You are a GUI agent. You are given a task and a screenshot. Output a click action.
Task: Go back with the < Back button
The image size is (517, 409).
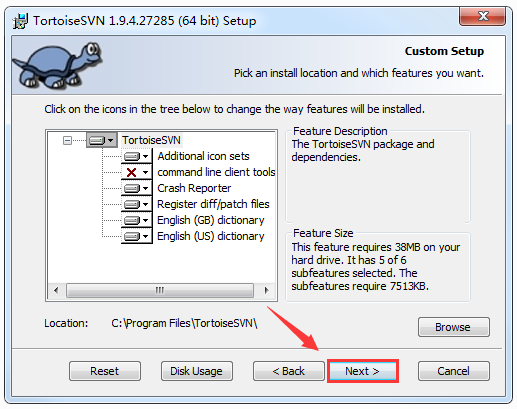pos(289,371)
